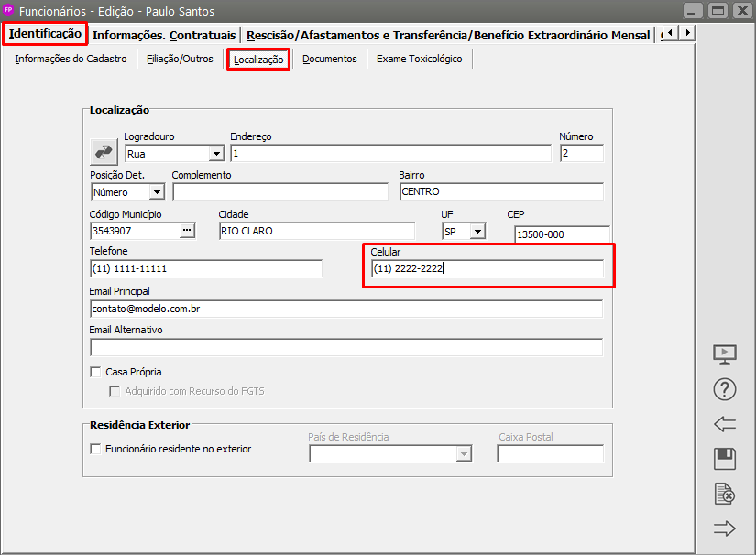The width and height of the screenshot is (756, 555).
Task: Save the employee record with floppy disk icon
Action: click(x=725, y=459)
